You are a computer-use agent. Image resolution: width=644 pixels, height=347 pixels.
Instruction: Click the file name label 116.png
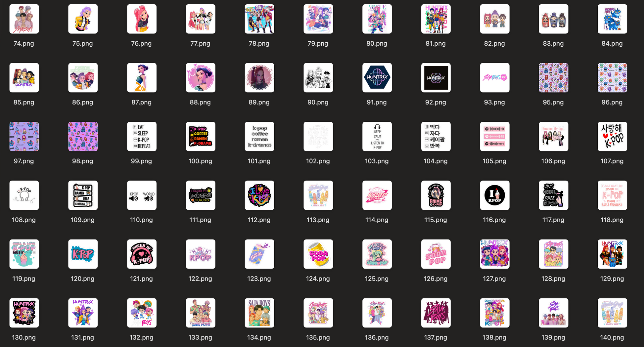(x=494, y=220)
